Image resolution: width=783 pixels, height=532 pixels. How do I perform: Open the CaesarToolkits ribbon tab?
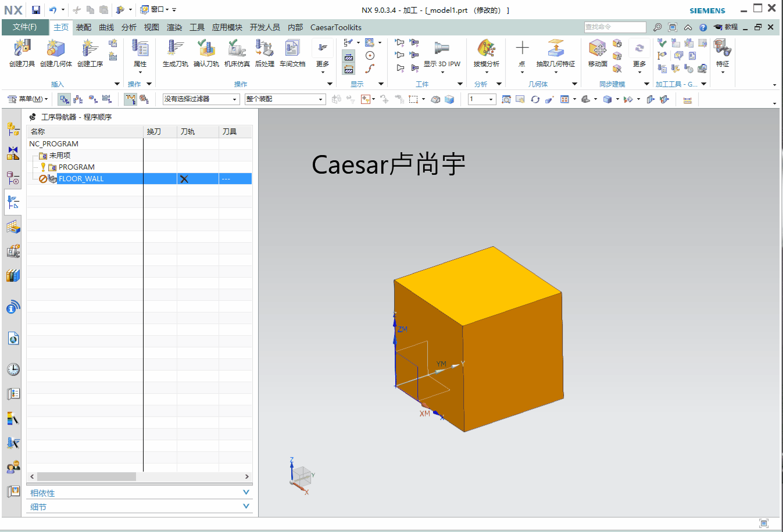pyautogui.click(x=336, y=27)
